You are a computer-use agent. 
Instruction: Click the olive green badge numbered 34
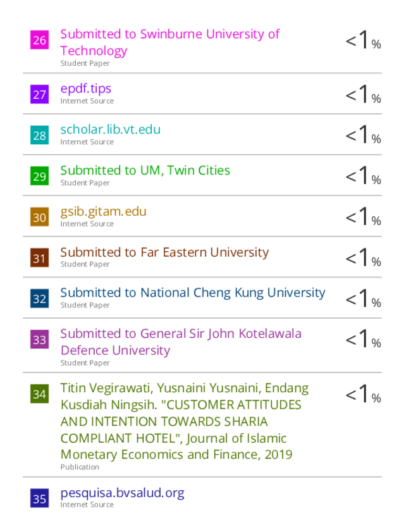coord(39,393)
